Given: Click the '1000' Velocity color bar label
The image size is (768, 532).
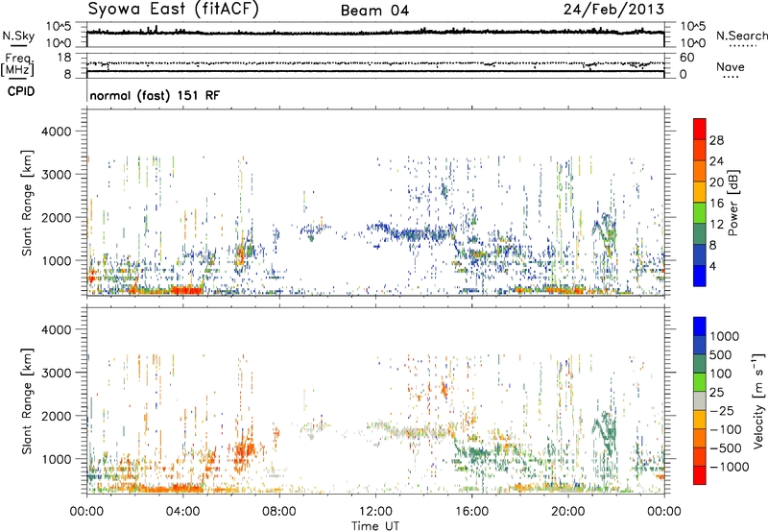Looking at the screenshot, I should click(x=724, y=336).
